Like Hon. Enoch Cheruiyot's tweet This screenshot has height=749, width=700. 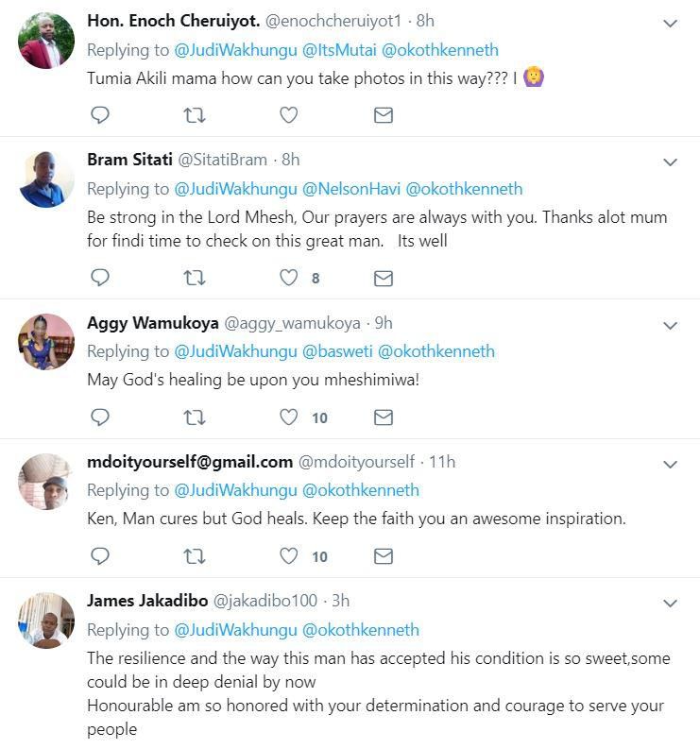click(289, 115)
